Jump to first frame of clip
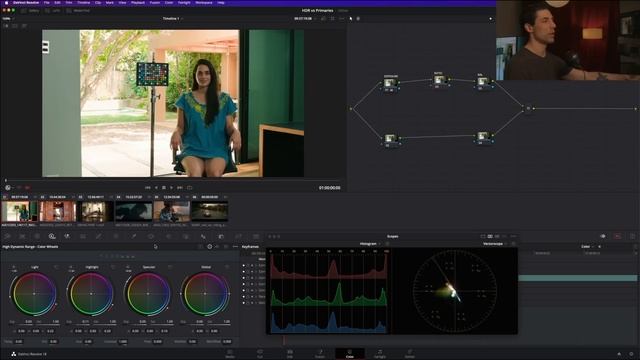 click(x=148, y=188)
